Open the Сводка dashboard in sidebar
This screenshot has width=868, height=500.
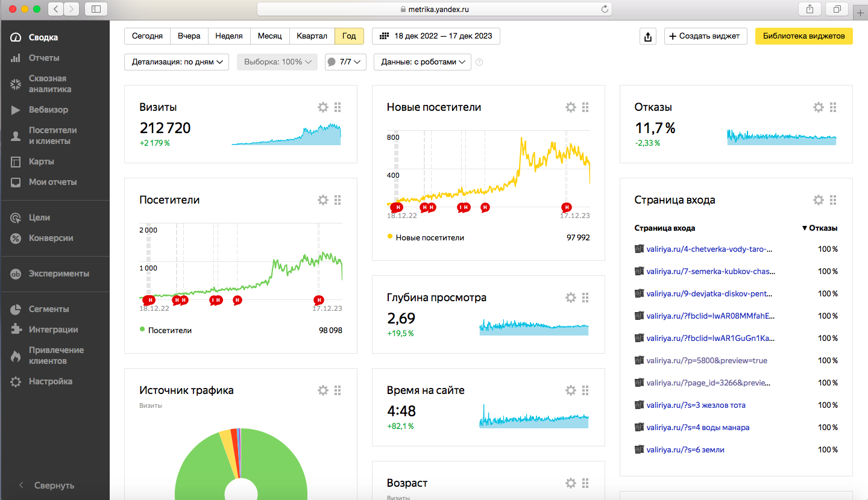pos(43,37)
